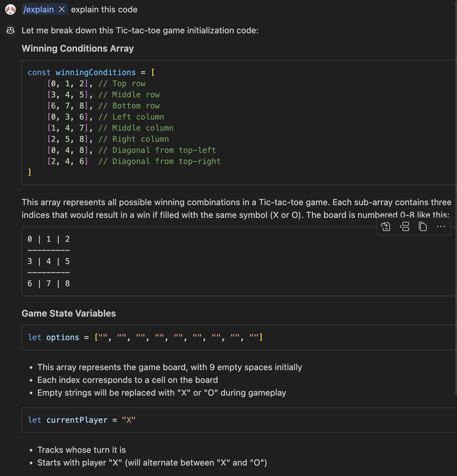
Task: Click the board numbering diagram block
Action: click(196, 261)
